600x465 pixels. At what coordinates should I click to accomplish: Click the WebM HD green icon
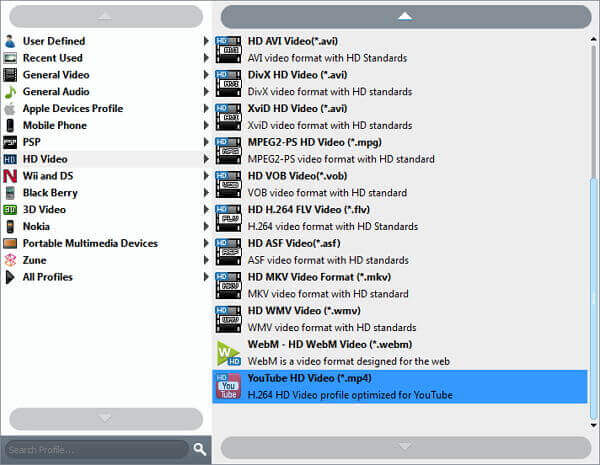coord(228,353)
